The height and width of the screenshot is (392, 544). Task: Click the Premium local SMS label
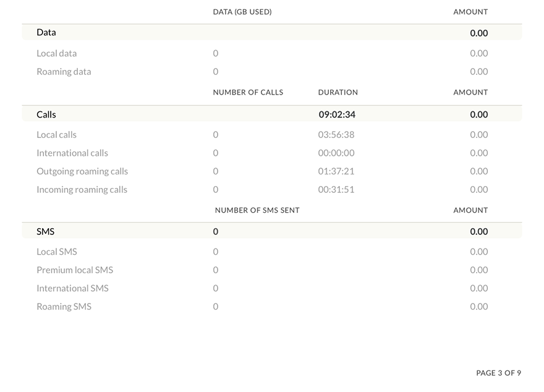[x=75, y=270]
